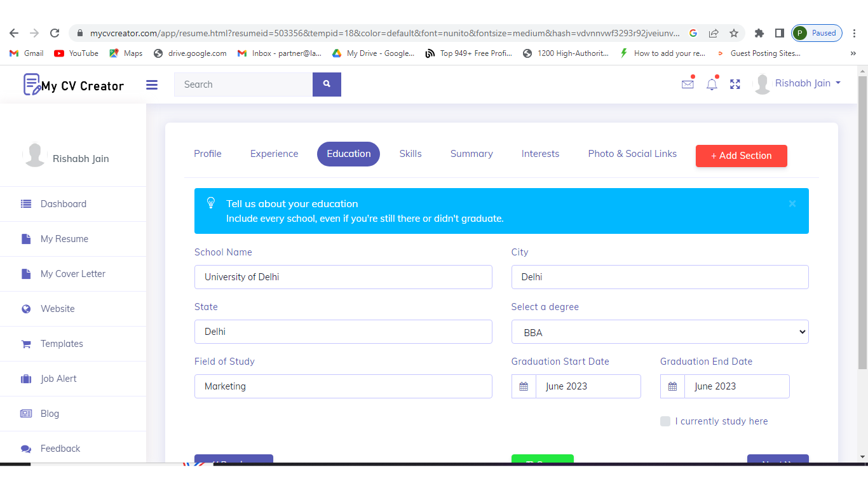Viewport: 868px width, 488px height.
Task: Click the hamburger menu icon beside logo
Action: [x=152, y=85]
